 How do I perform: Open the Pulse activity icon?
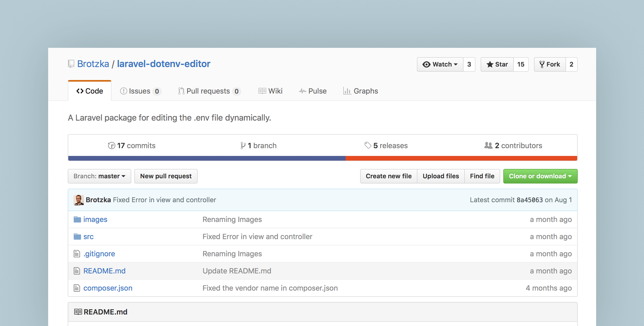302,91
